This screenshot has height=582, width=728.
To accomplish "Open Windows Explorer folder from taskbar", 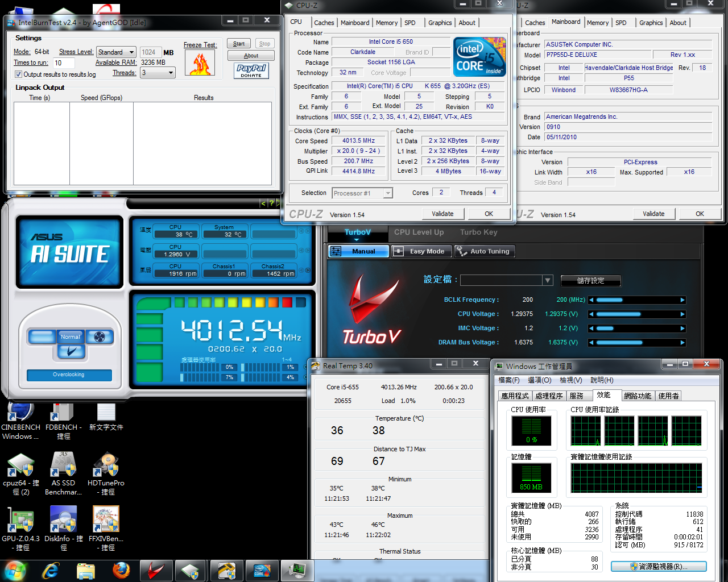I will click(85, 571).
